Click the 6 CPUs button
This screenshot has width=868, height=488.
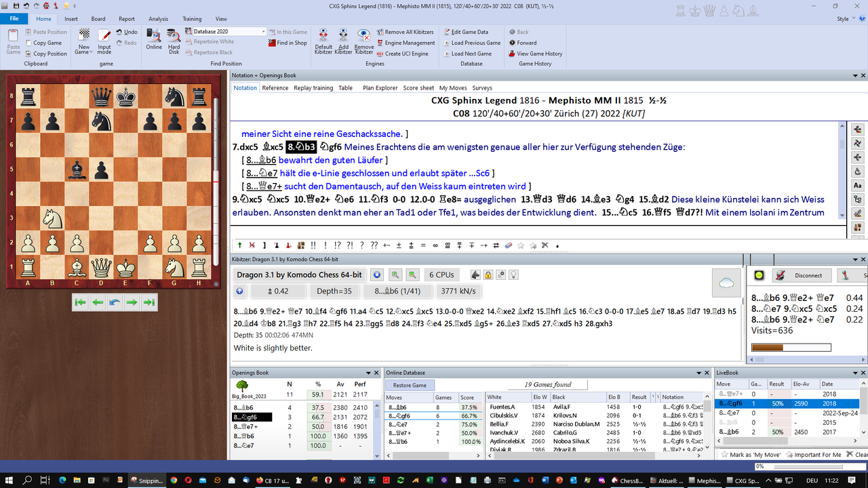point(441,274)
